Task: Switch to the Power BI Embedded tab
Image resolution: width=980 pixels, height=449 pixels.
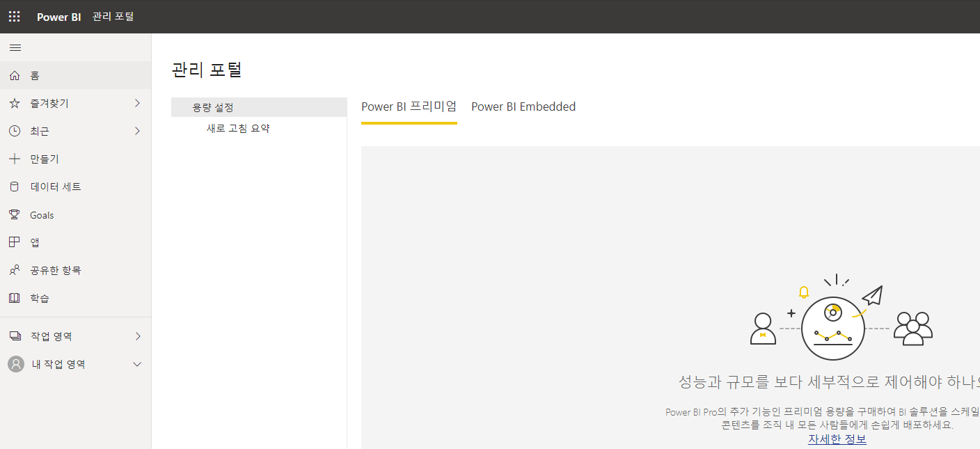Action: click(x=523, y=107)
